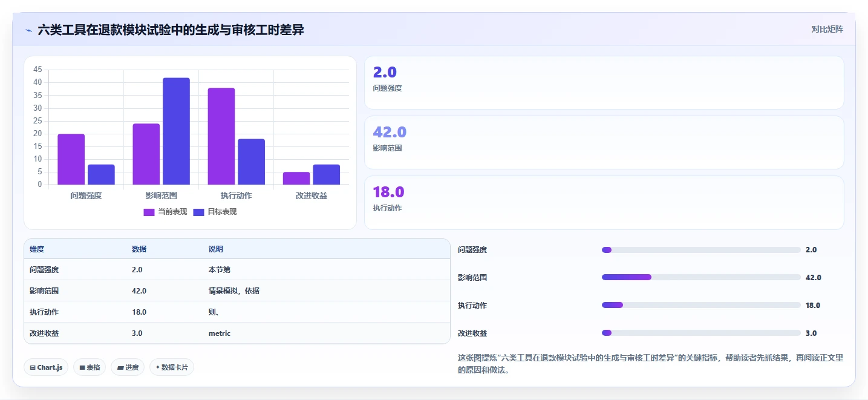The image size is (868, 400).
Task: Click the 影响范围 progress bar
Action: 701,277
